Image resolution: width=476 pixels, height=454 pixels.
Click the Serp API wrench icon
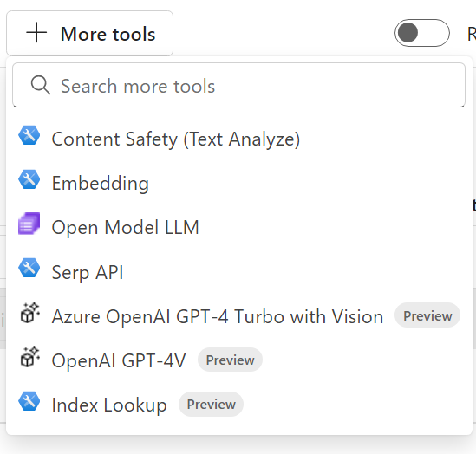click(29, 268)
